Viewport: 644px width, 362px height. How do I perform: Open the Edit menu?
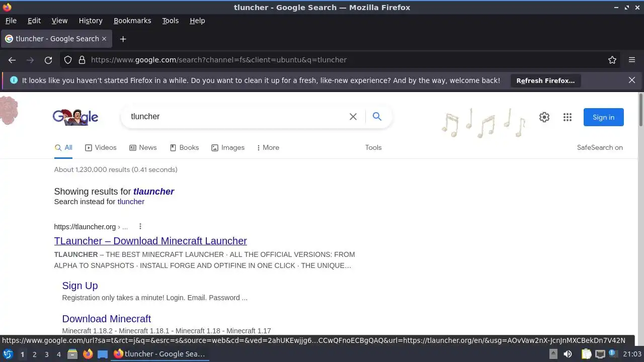pos(34,21)
